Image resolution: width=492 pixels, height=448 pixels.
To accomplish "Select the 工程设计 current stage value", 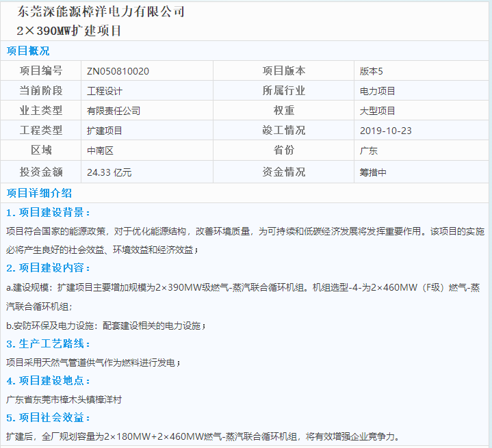I will (x=105, y=91).
